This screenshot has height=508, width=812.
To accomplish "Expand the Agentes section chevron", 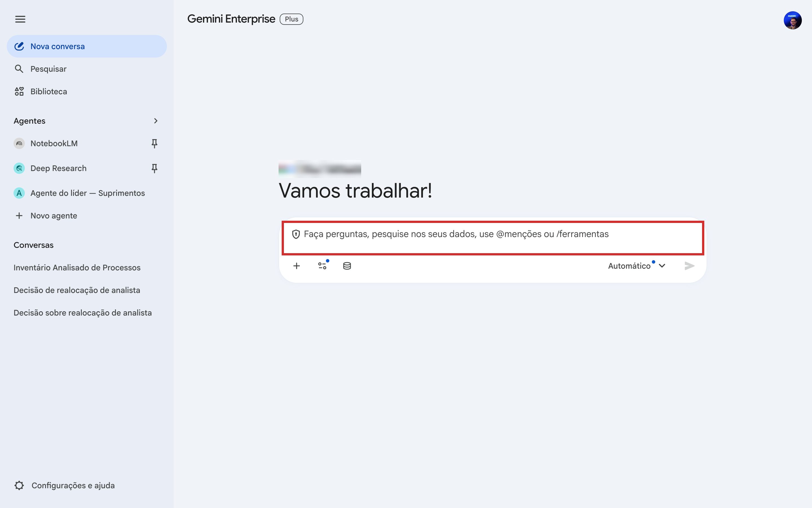I will pos(156,121).
